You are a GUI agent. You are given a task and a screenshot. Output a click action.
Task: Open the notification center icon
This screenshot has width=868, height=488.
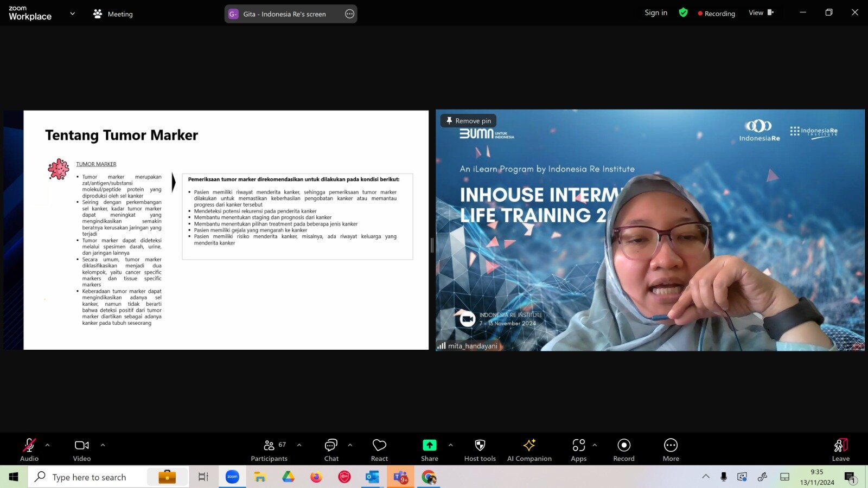pos(850,478)
